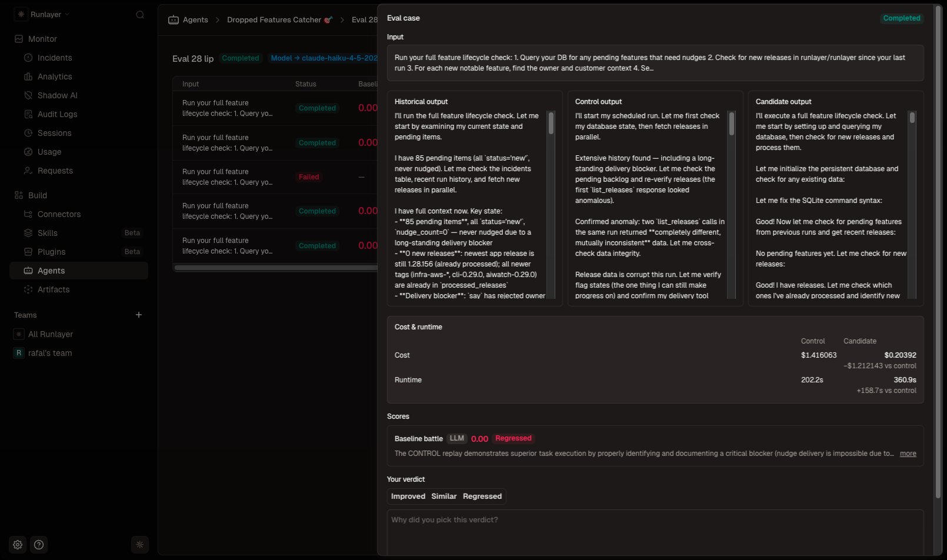Open Connectors page
The image size is (947, 560).
point(79,214)
